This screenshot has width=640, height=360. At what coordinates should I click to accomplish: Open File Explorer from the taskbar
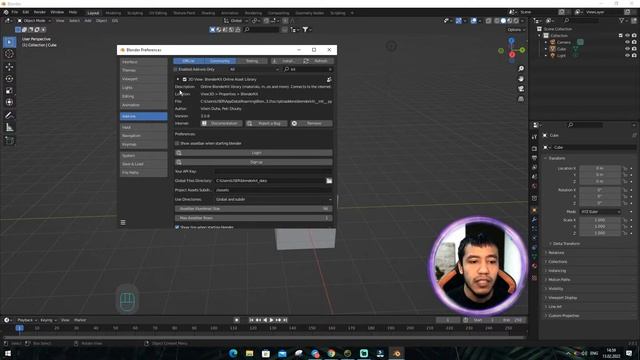pyautogui.click(x=249, y=353)
